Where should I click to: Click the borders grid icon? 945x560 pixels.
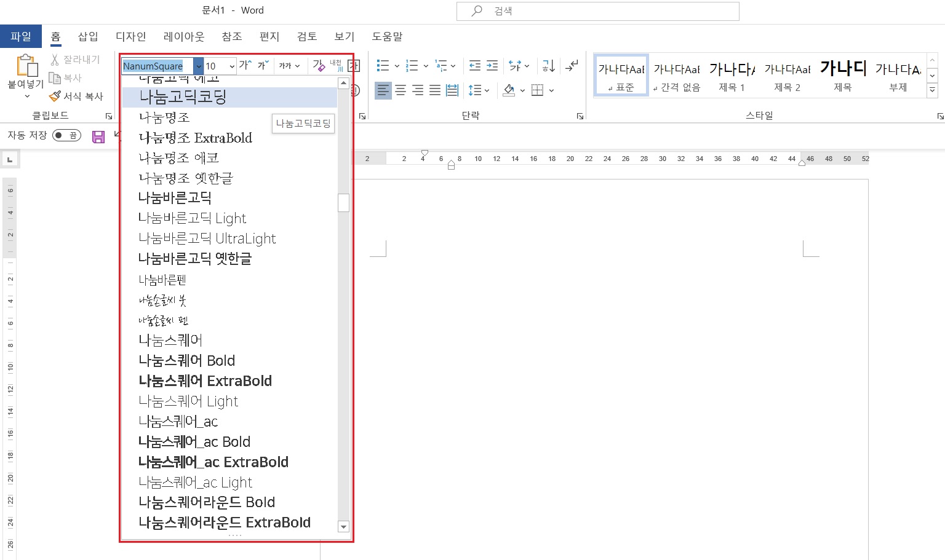tap(538, 90)
